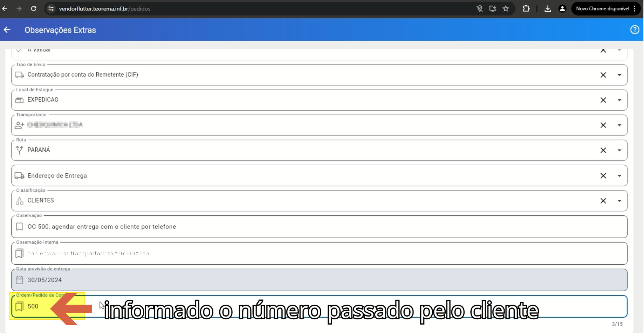
Task: Click the warehouse icon in Local de Estoque
Action: point(19,100)
